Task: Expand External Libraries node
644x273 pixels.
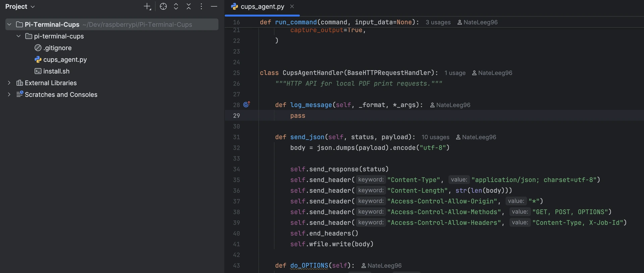Action: coord(9,83)
